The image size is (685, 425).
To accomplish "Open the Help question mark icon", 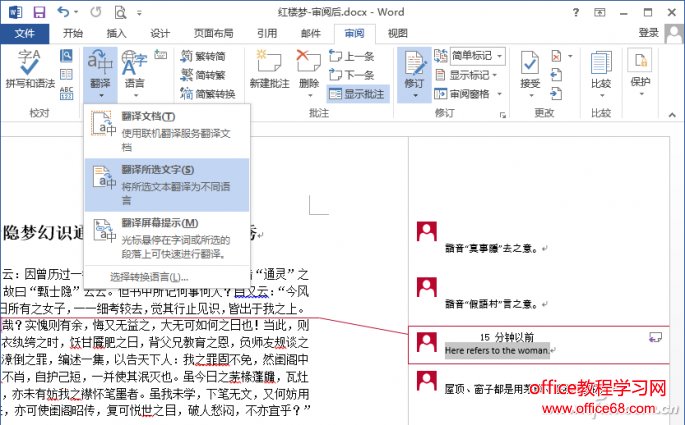I will pos(576,12).
